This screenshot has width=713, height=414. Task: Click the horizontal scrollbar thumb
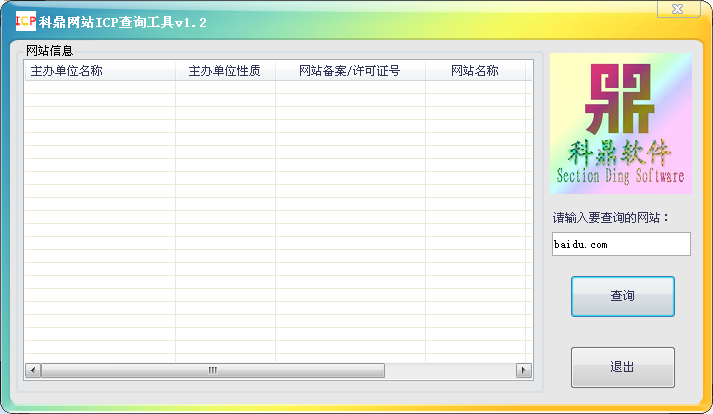tap(213, 370)
